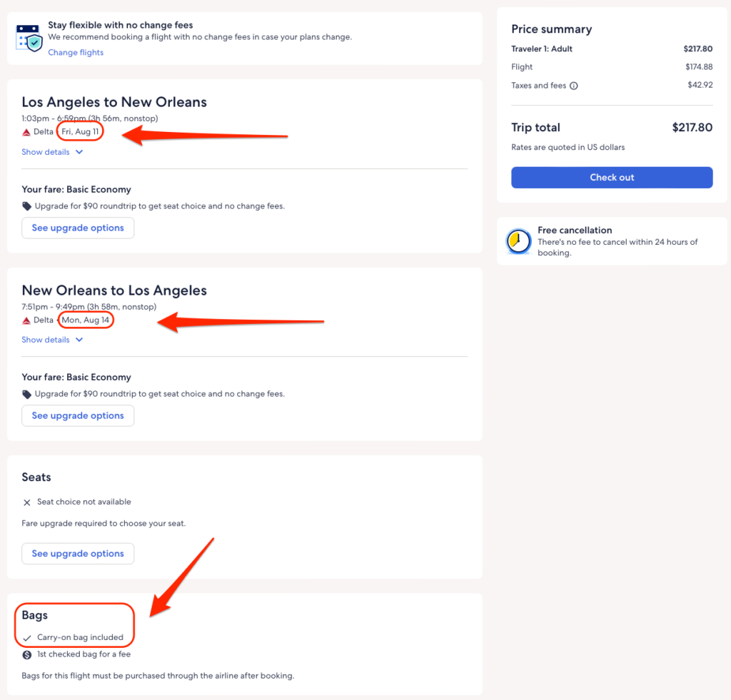Click the Price summary heading

click(x=551, y=29)
